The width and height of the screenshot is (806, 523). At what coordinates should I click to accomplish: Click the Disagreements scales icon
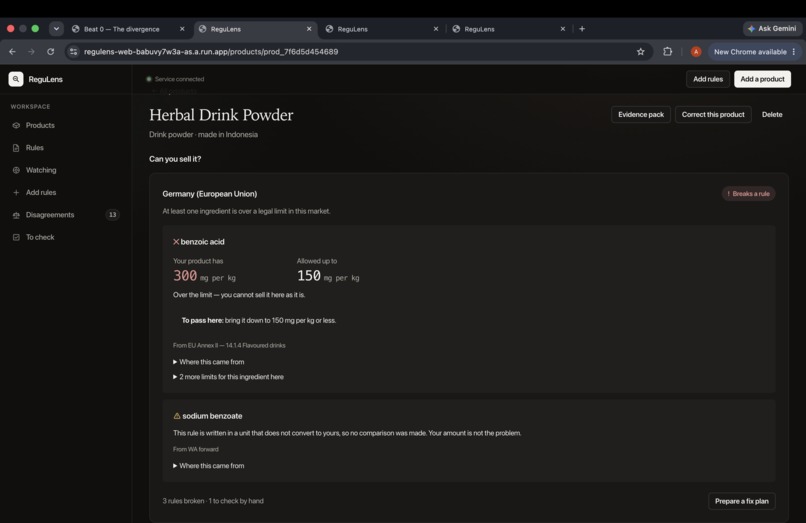coord(16,215)
